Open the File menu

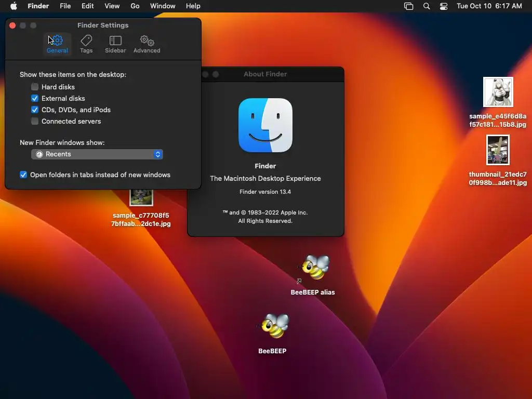click(65, 6)
